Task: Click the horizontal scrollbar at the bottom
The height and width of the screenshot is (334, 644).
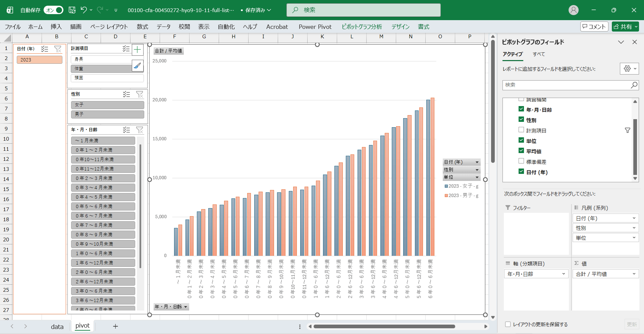Action: 384,326
